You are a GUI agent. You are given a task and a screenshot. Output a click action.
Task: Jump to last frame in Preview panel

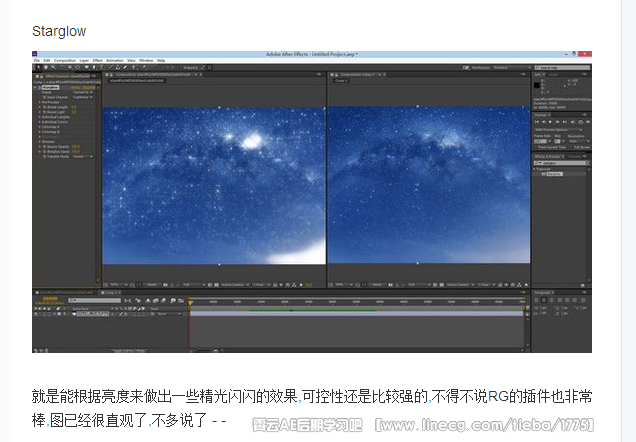coord(565,122)
